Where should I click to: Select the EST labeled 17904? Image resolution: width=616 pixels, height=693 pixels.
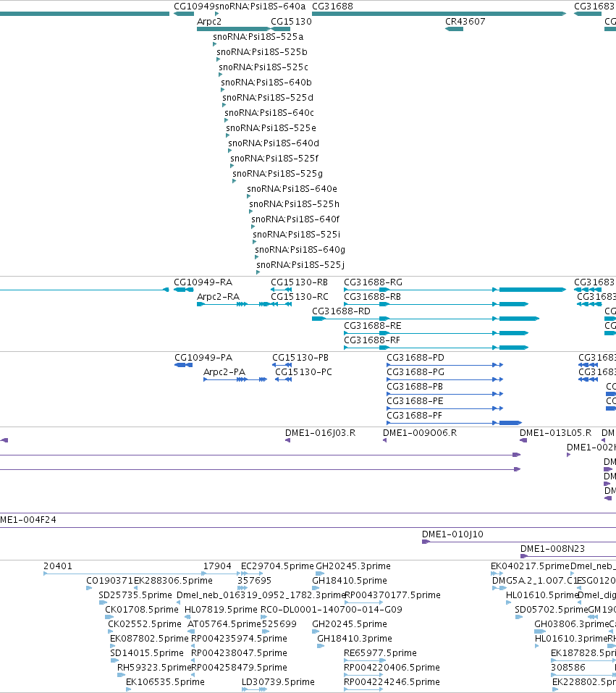(x=217, y=566)
